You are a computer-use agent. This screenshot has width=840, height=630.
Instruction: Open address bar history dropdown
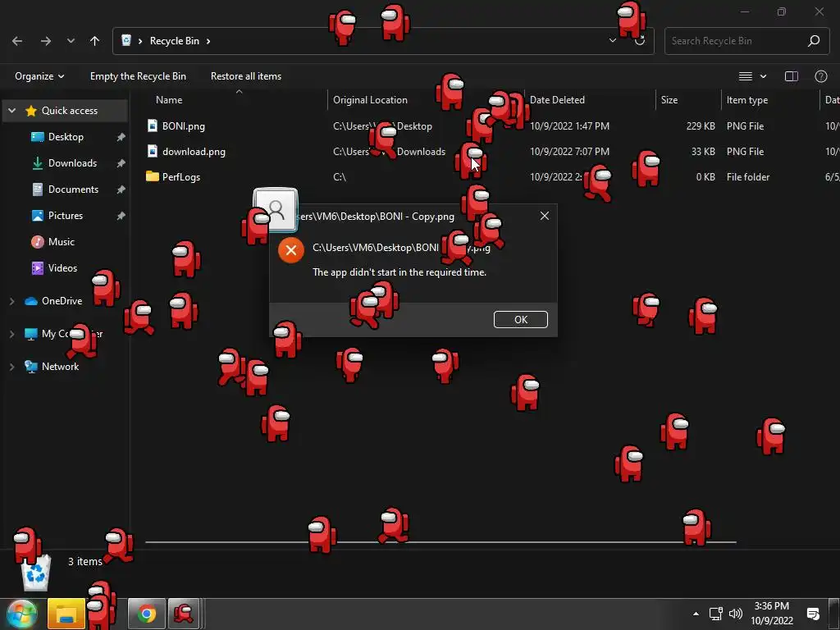pyautogui.click(x=612, y=41)
